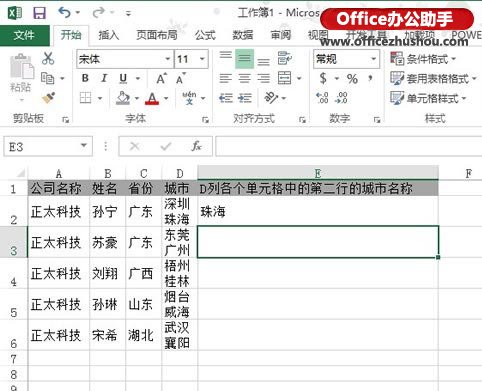Increase font size with large A
This screenshot has width=482, height=391.
pyautogui.click(x=161, y=79)
